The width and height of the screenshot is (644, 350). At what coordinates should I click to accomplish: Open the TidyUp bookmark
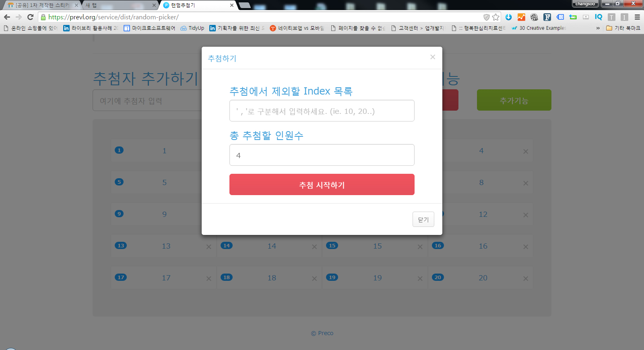tap(192, 28)
